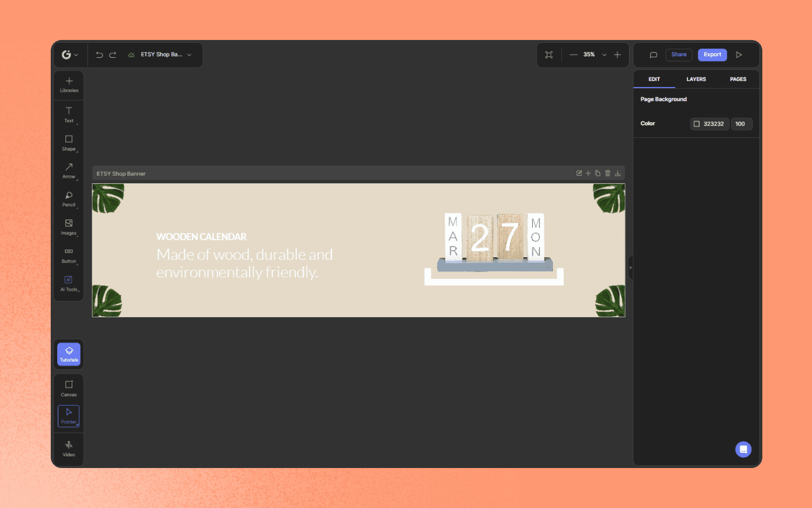Open the Images tool
The image size is (812, 508).
[69, 227]
